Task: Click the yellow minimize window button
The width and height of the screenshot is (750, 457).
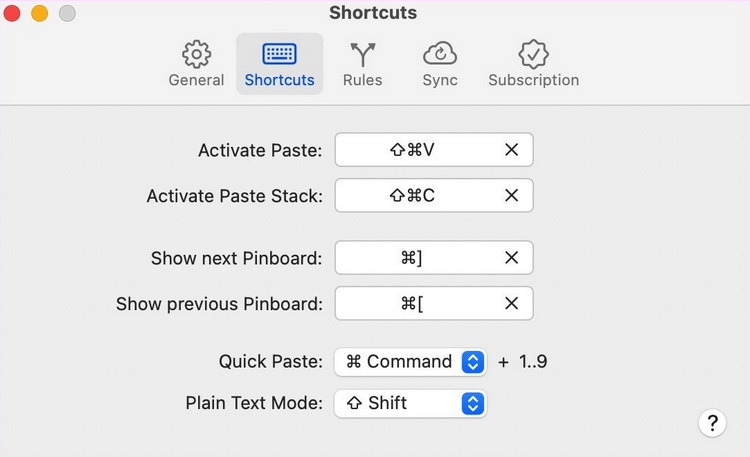Action: click(x=39, y=14)
